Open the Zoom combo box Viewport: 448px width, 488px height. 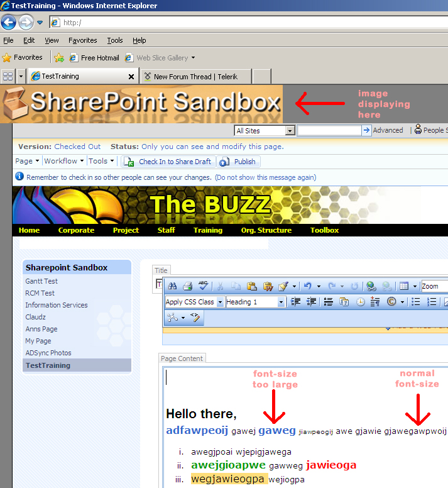434,286
